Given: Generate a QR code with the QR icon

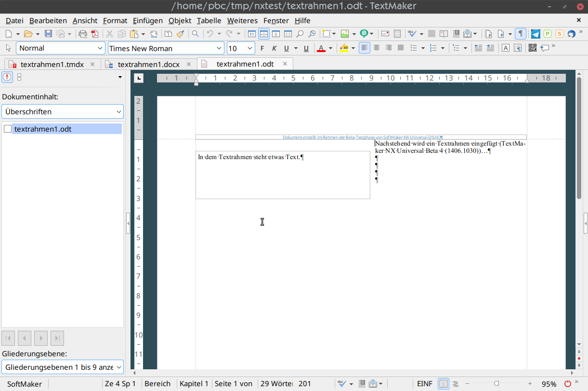Looking at the screenshot, I should click(532, 48).
